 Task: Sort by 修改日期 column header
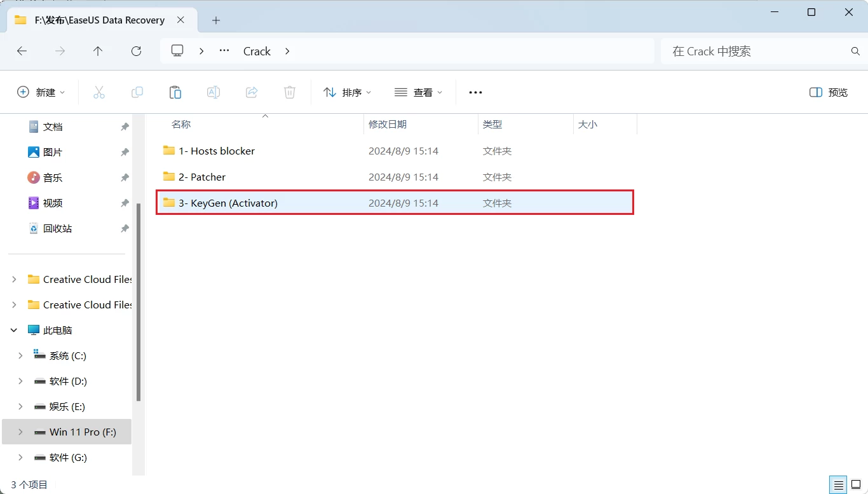point(388,125)
